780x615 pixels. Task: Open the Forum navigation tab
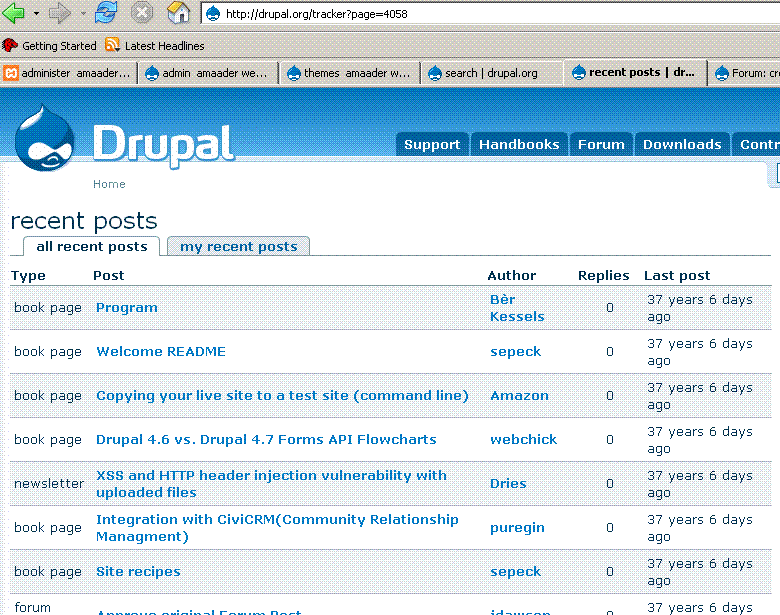pyautogui.click(x=601, y=144)
